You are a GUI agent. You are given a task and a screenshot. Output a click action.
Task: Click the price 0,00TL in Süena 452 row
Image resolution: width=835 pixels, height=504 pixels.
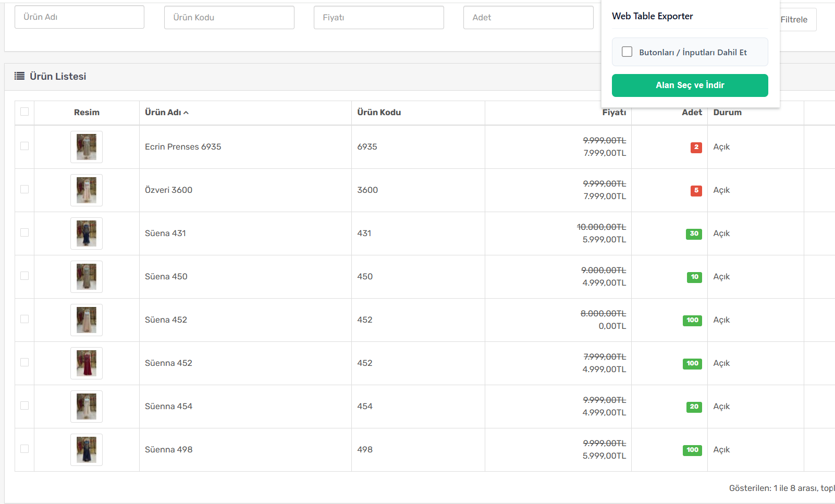(x=612, y=326)
